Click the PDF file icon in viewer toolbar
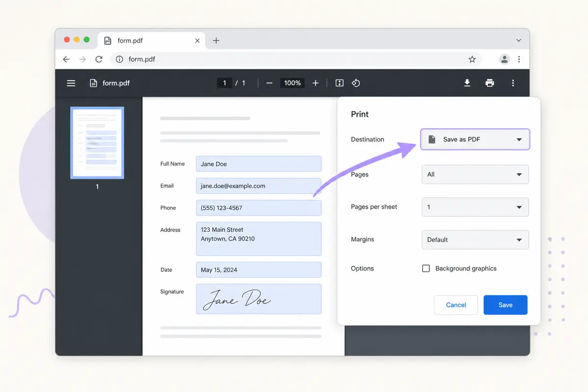The image size is (588, 392). pyautogui.click(x=93, y=83)
